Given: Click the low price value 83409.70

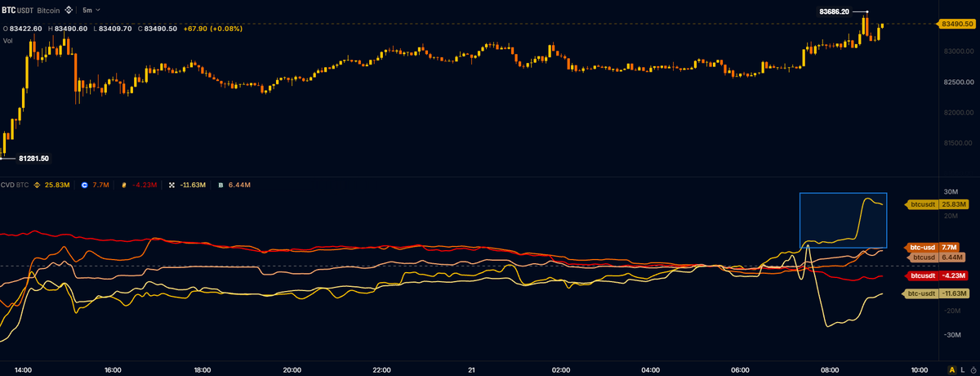Looking at the screenshot, I should (x=115, y=29).
